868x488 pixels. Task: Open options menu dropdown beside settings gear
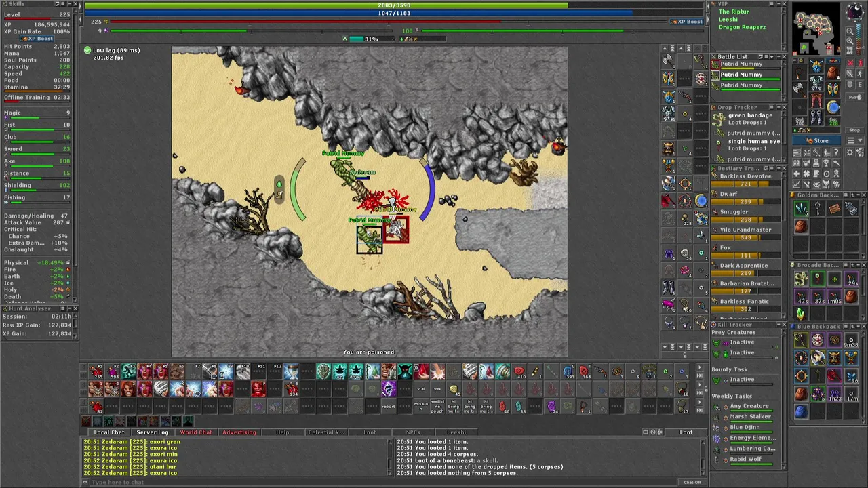854,140
